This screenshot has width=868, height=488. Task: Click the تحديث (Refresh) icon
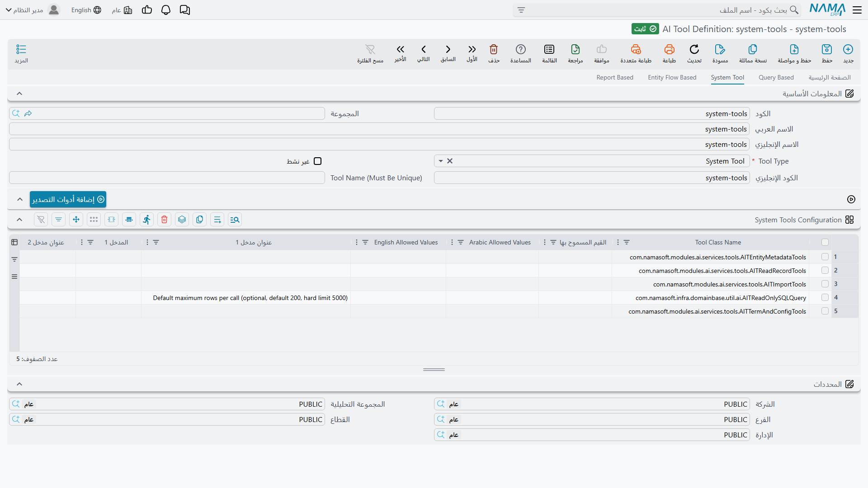tap(694, 49)
